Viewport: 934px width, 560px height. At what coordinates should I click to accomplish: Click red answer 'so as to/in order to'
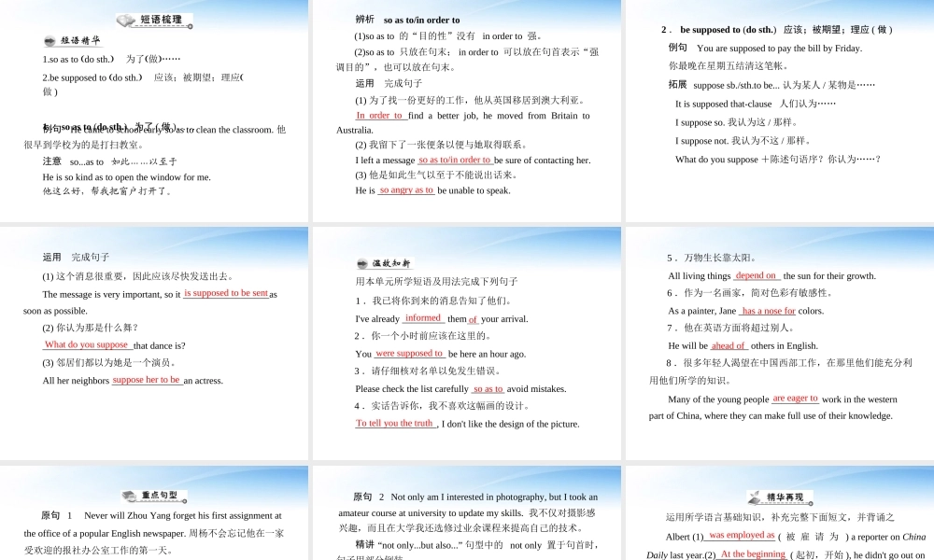point(455,161)
